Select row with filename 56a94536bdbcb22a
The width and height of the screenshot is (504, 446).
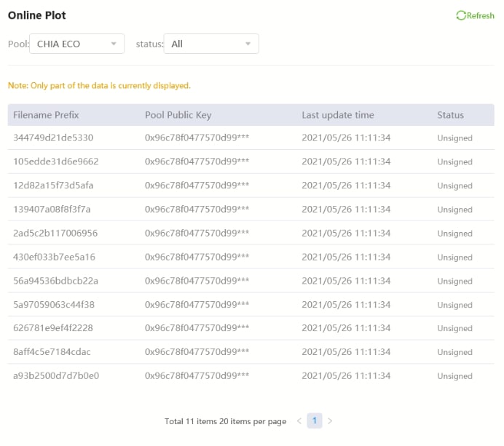(x=251, y=281)
